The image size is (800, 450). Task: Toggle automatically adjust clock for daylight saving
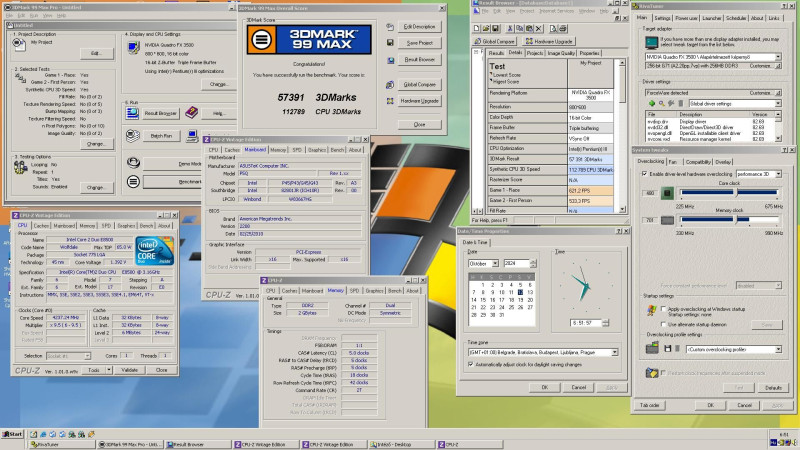click(470, 365)
